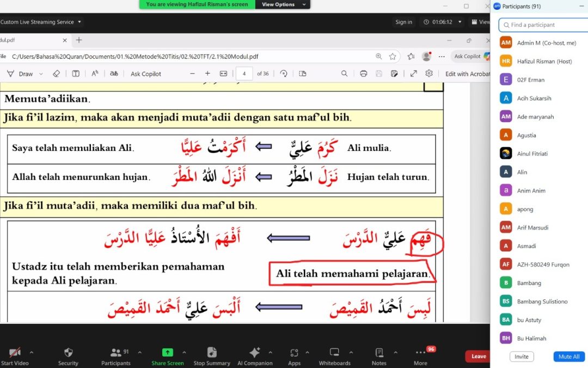This screenshot has width=588, height=368.
Task: Zoom in with the plus icon
Action: 207,74
